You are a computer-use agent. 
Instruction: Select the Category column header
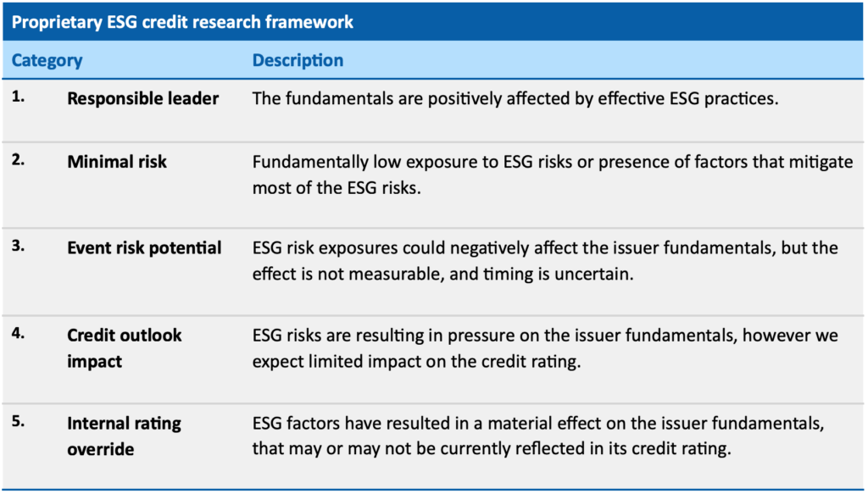pos(47,60)
